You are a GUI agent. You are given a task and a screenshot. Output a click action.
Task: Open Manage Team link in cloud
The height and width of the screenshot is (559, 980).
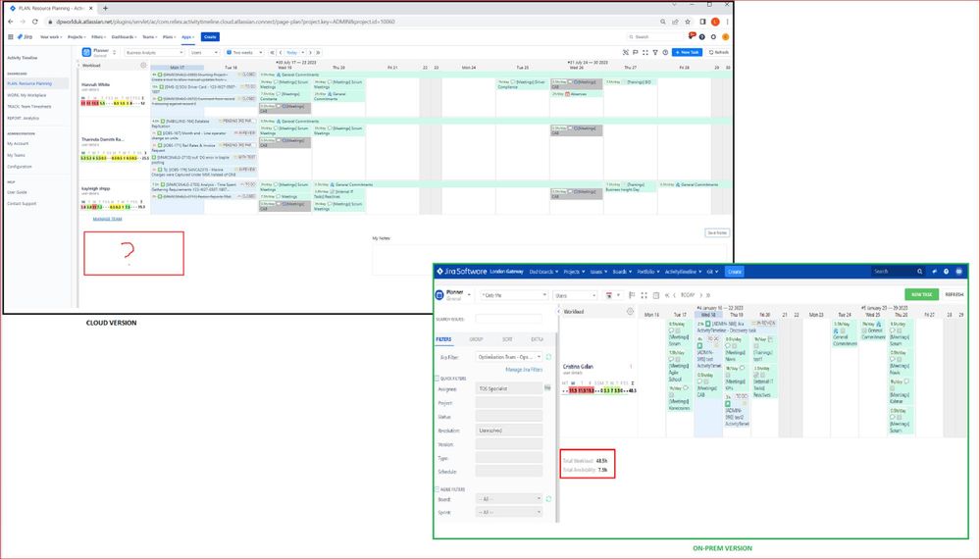pos(108,219)
